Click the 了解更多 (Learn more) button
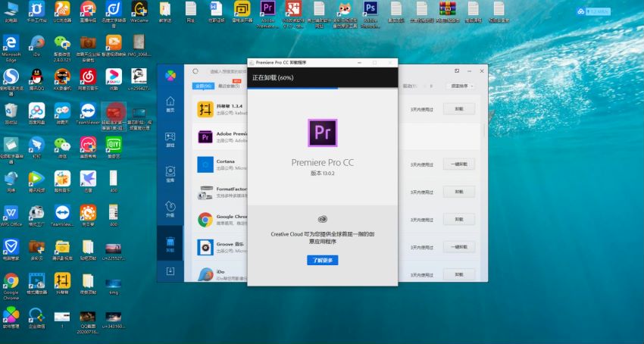 point(323,260)
